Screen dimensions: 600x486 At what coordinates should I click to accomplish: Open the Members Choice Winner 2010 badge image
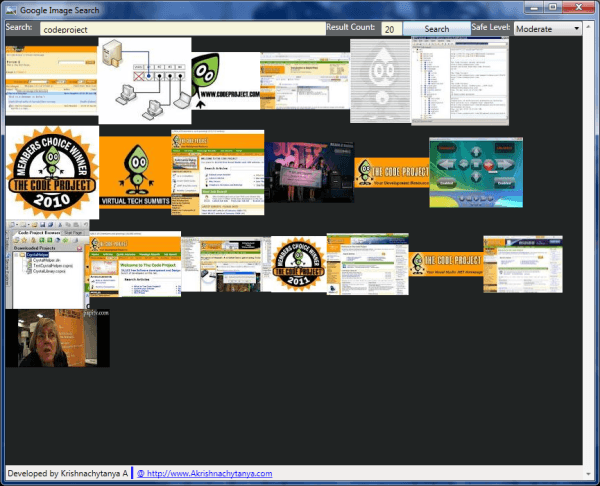click(x=52, y=171)
